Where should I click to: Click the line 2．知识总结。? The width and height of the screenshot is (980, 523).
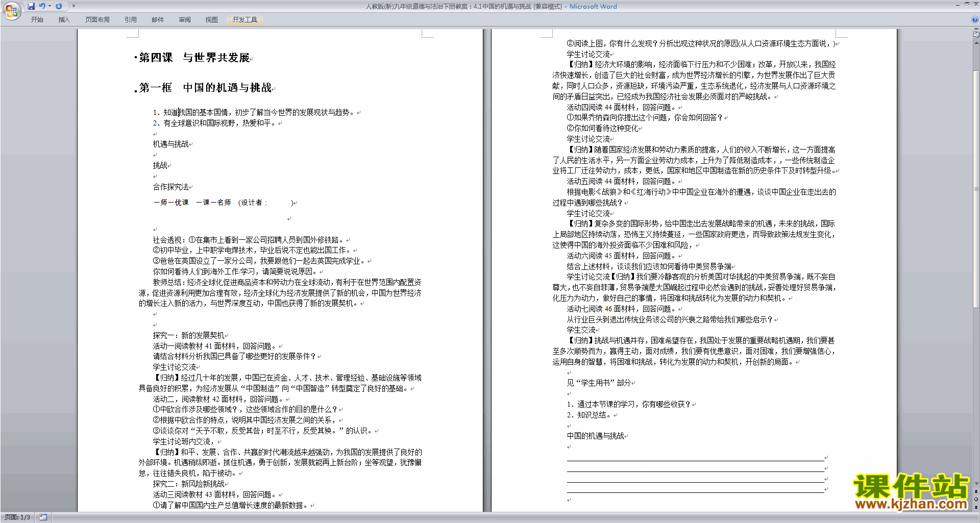coord(589,415)
